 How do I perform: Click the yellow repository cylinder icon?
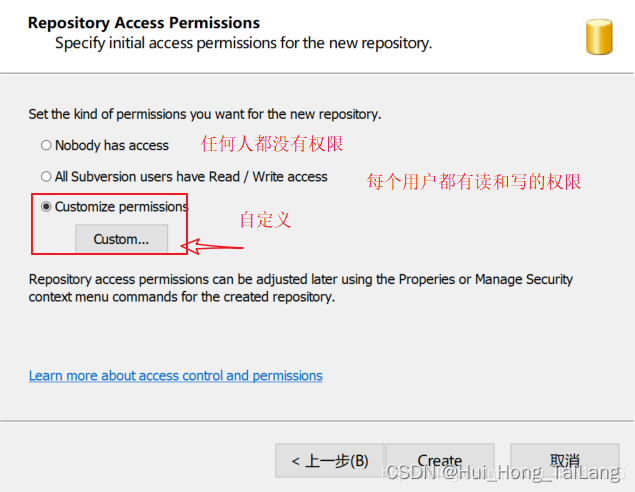pos(599,37)
